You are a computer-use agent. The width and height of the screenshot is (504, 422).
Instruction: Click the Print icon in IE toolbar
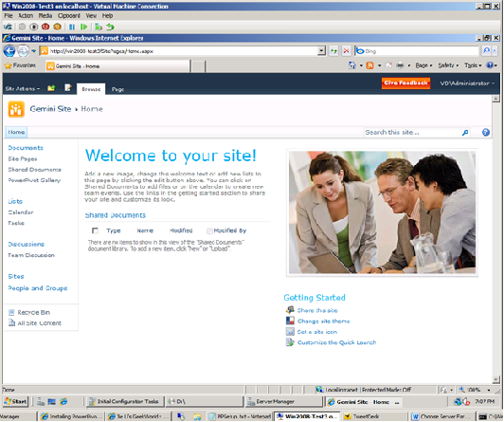pos(400,65)
